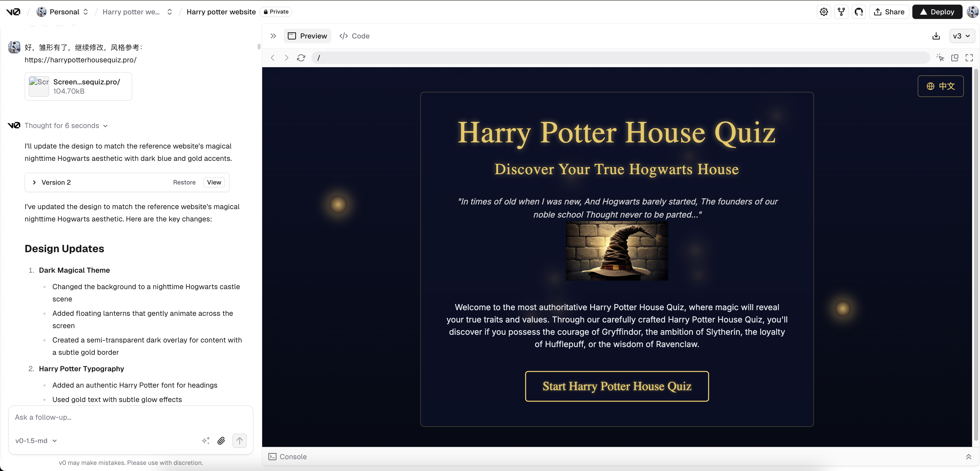
Task: Click View on Version 2
Action: pos(214,182)
